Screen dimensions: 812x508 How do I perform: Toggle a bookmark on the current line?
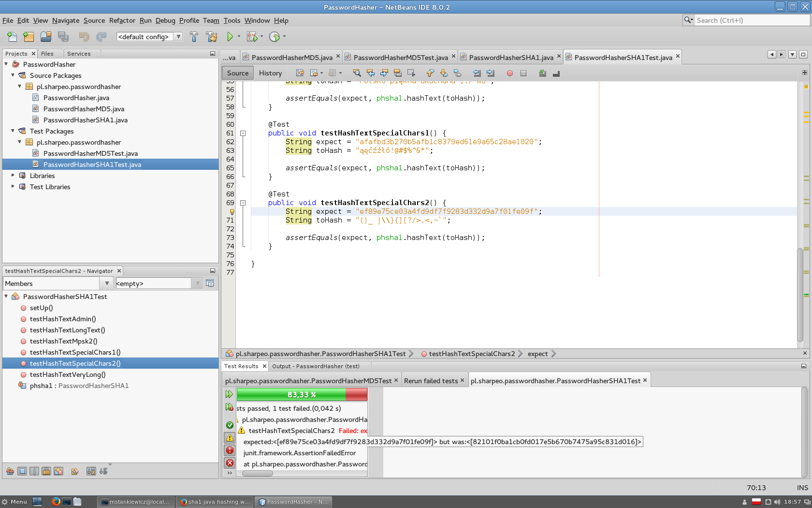(x=457, y=73)
